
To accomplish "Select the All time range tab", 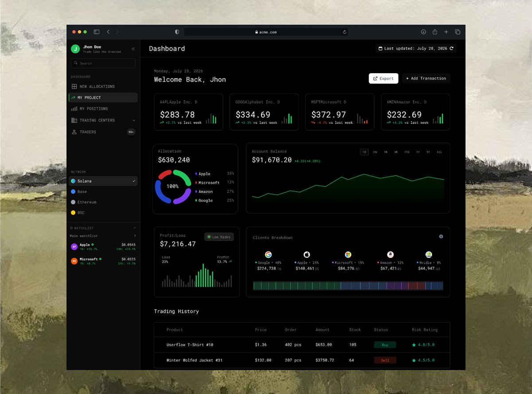I will [x=439, y=152].
